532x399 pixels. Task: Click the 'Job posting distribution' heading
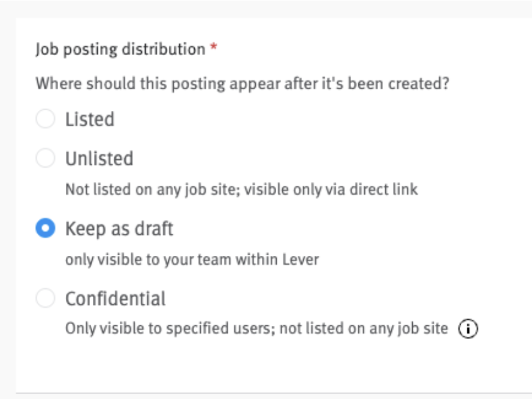[120, 50]
